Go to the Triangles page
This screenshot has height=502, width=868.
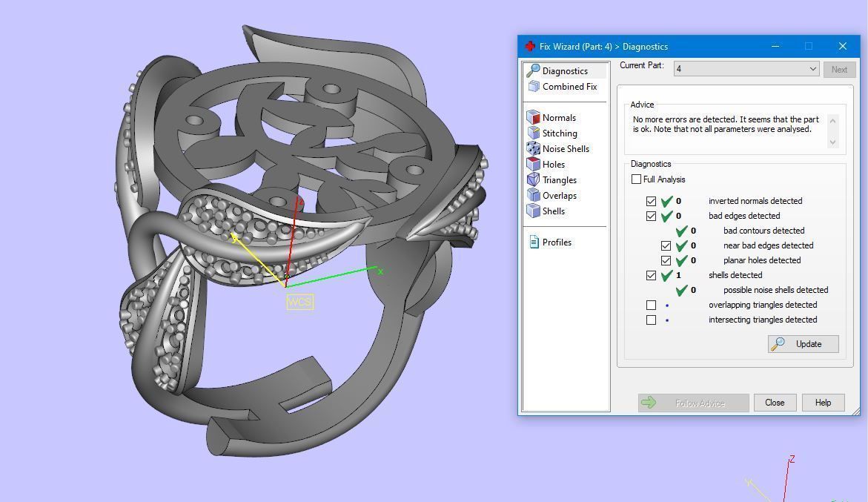click(x=560, y=180)
